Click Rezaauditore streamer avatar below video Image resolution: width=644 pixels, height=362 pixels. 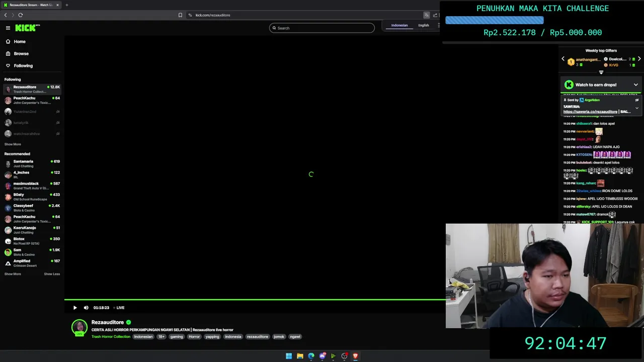tap(79, 327)
